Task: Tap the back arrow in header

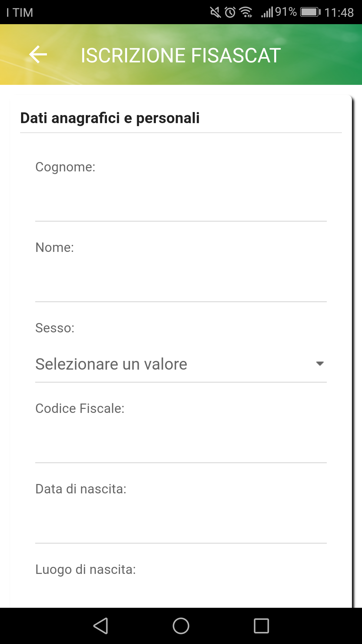Action: (38, 55)
